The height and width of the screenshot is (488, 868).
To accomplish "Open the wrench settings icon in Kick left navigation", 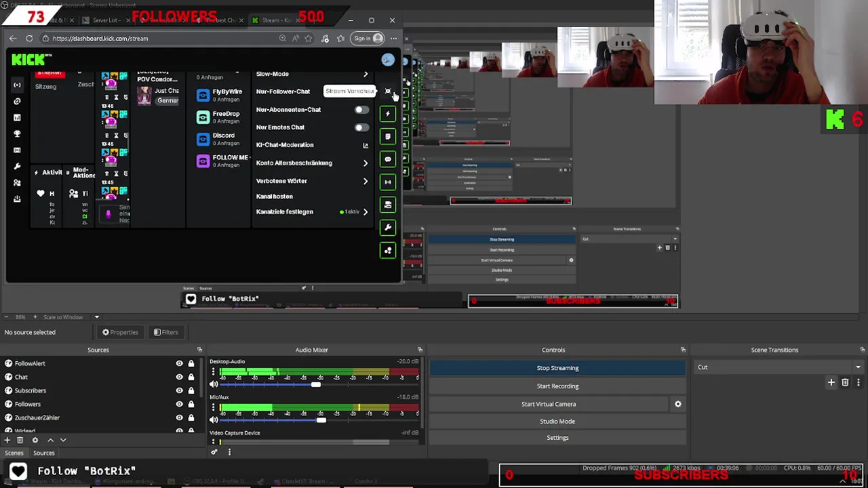I will [17, 166].
